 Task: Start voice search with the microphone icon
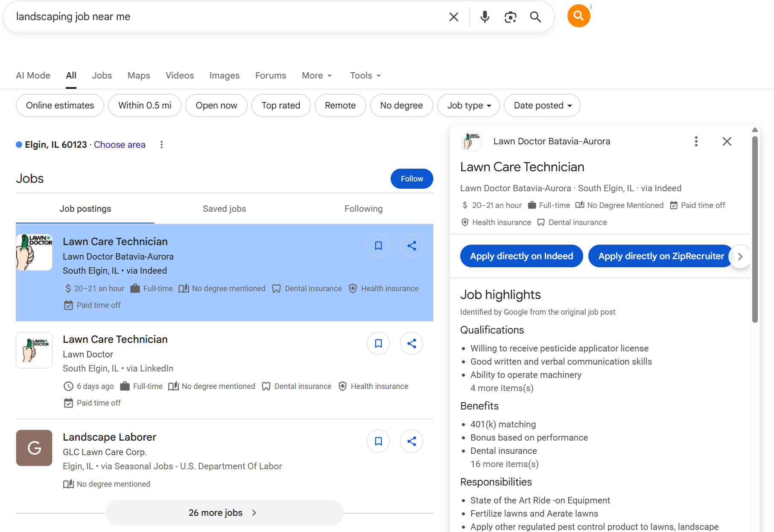485,17
